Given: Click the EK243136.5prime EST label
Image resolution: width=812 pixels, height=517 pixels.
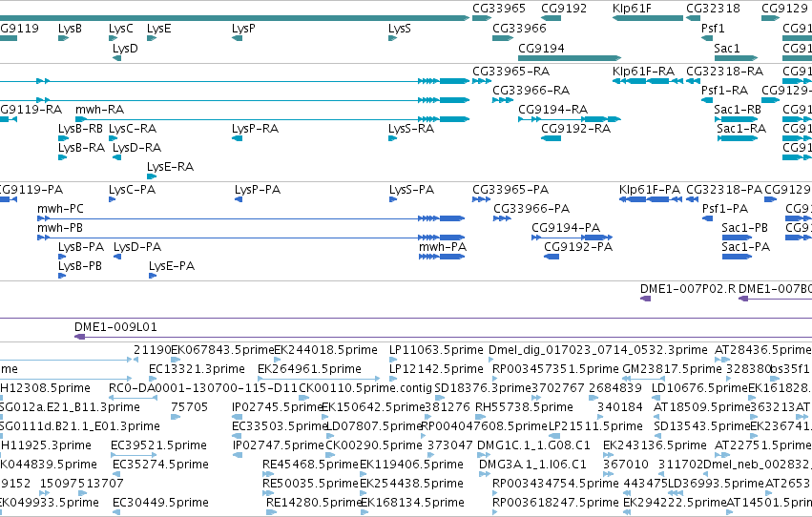Looking at the screenshot, I should (x=655, y=445).
